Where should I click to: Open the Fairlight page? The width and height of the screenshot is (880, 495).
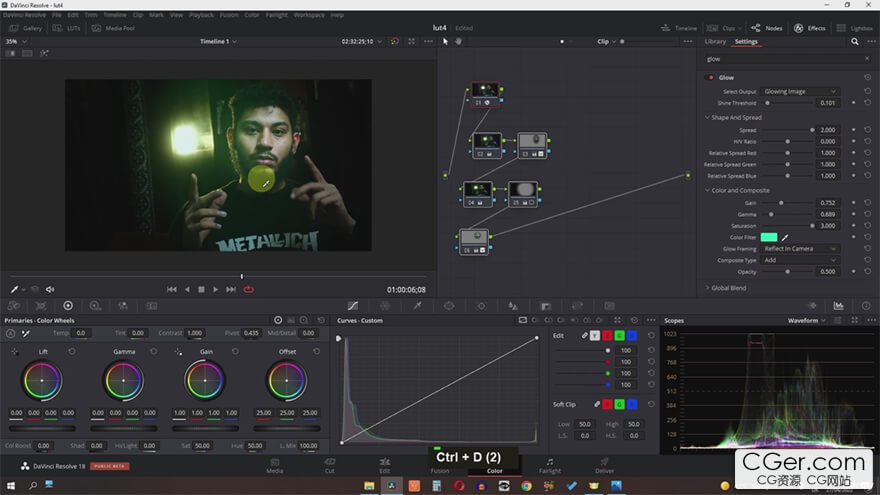tap(550, 466)
